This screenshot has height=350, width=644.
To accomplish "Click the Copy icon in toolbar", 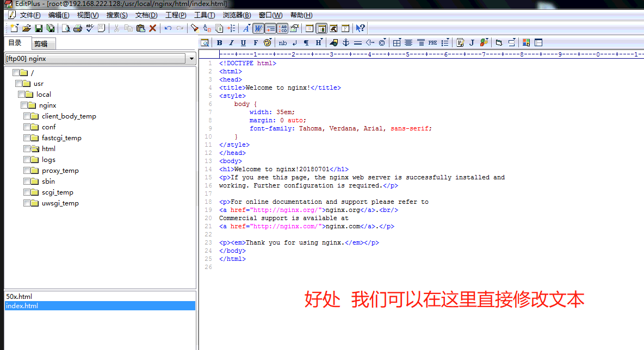I will pos(128,28).
